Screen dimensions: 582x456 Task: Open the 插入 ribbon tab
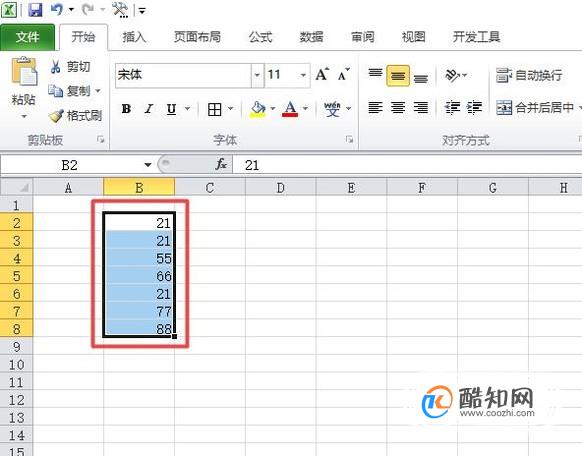pyautogui.click(x=134, y=37)
